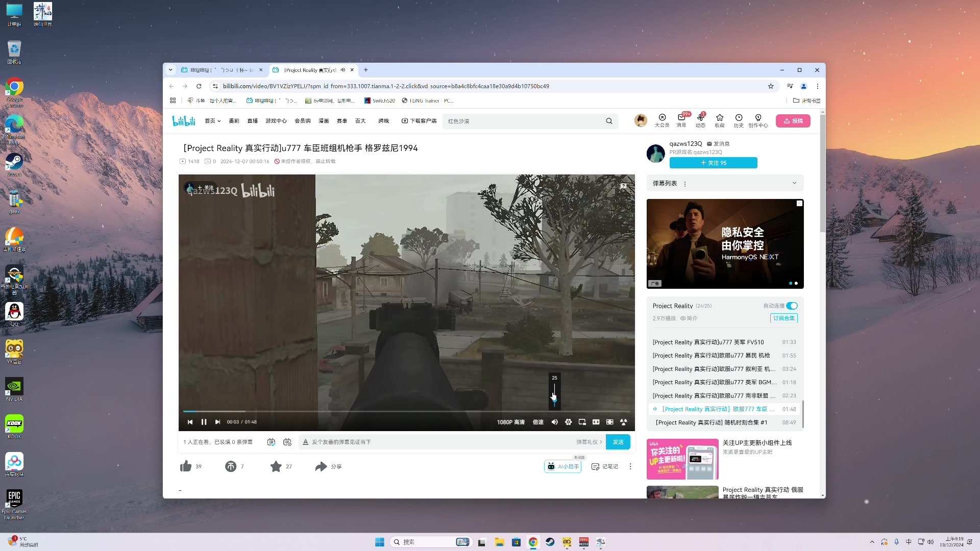Open 会员购 in the header

pyautogui.click(x=302, y=121)
